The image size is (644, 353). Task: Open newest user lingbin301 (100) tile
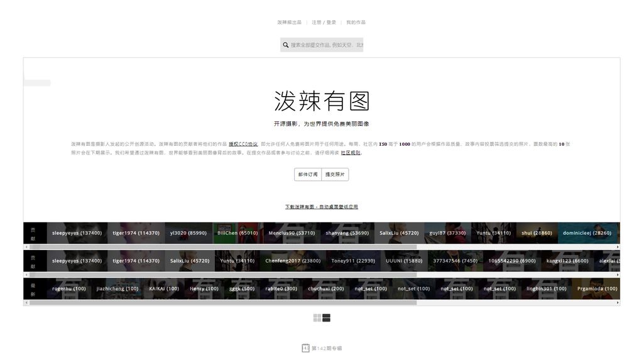547,288
